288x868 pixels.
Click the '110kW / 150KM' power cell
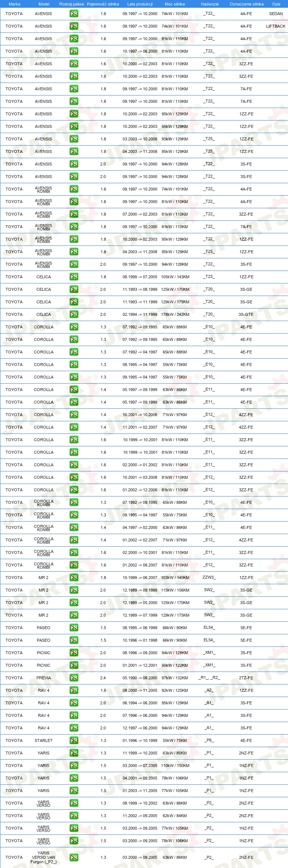(x=175, y=766)
